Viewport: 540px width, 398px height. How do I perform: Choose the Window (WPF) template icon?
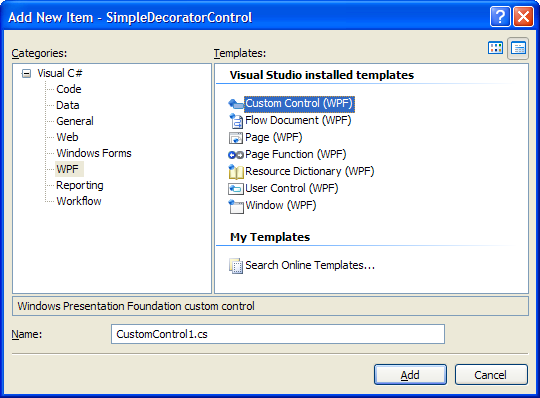(x=236, y=206)
